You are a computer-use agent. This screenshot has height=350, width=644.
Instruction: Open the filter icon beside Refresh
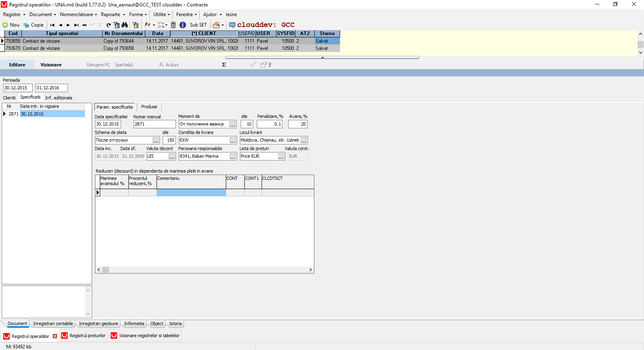coord(117,25)
